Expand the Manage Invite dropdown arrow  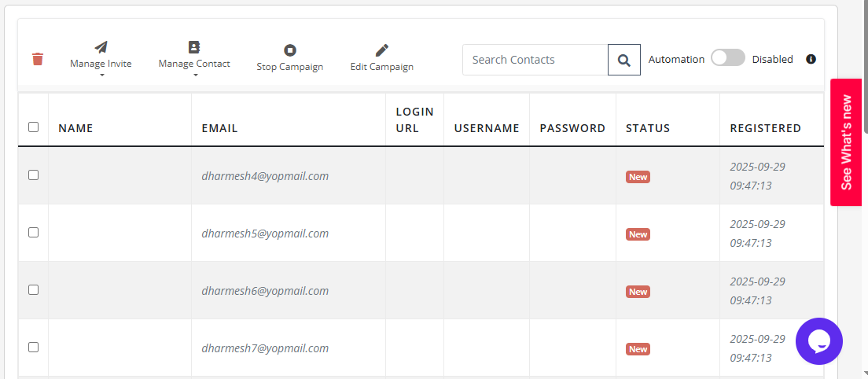[101, 75]
